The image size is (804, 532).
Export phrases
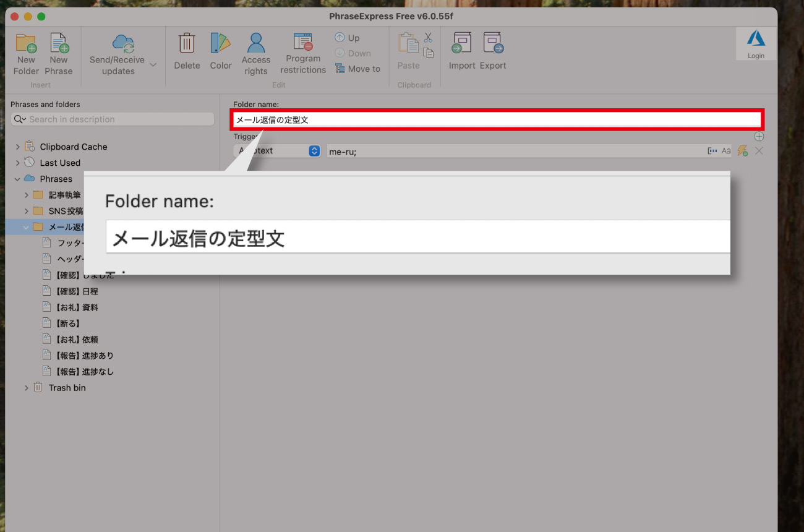coord(493,51)
